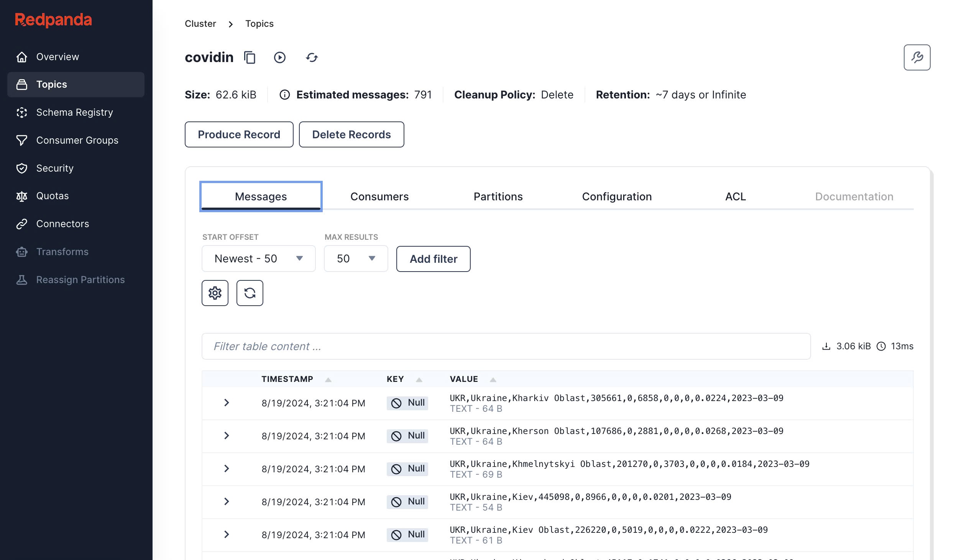Focus the Filter table content field

pos(506,346)
